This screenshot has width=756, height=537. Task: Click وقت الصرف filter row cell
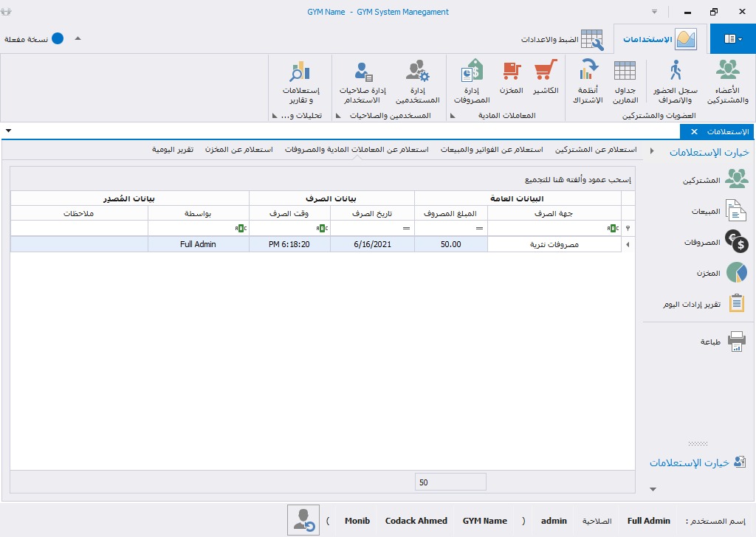click(x=289, y=228)
